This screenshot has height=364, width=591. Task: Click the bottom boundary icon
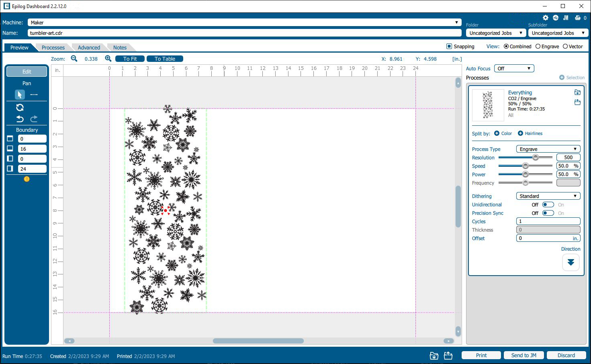10,149
